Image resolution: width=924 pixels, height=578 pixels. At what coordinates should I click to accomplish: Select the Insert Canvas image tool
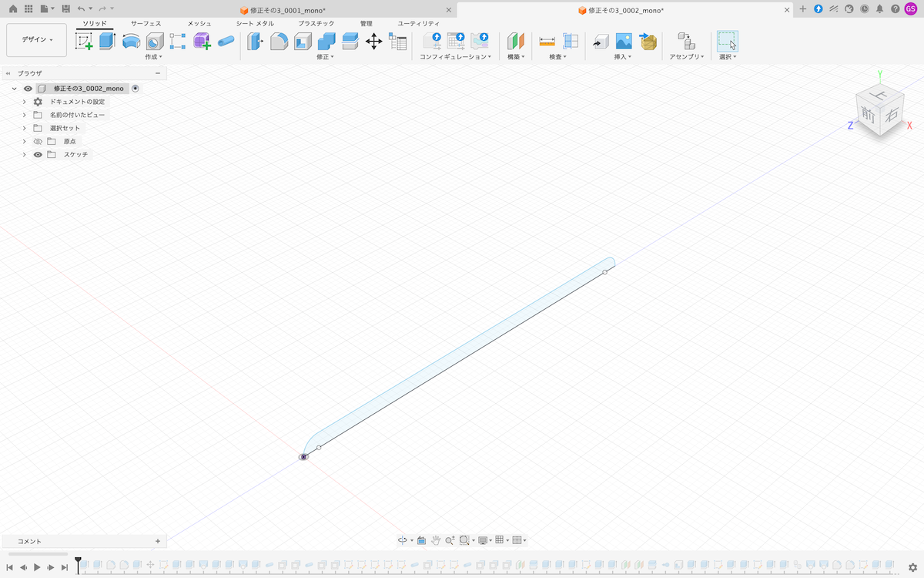(624, 41)
